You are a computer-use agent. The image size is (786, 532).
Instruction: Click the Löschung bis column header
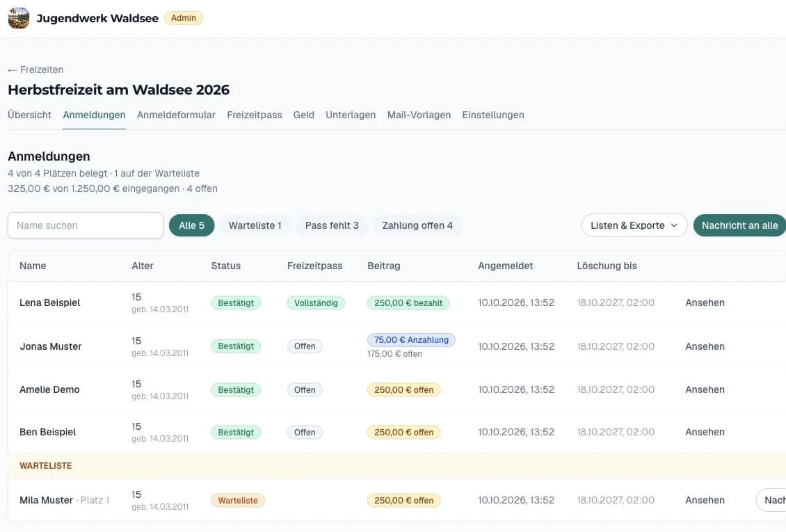(x=607, y=266)
